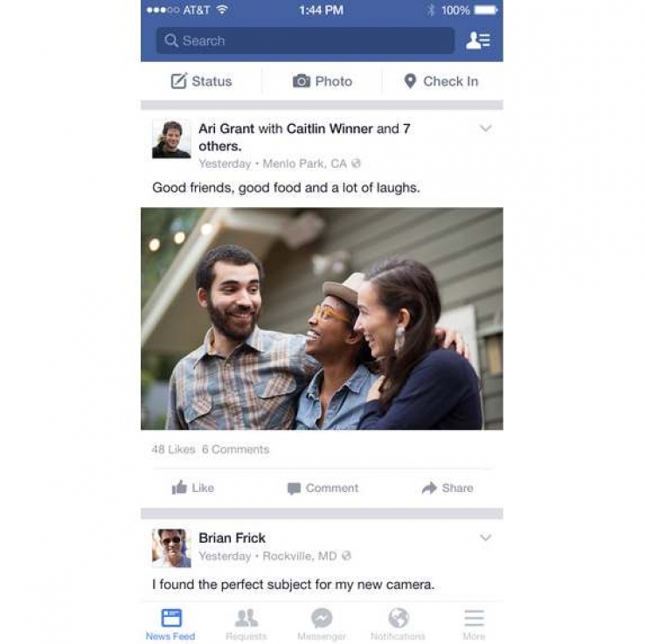Tap the Status compose icon
645x644 pixels.
click(x=179, y=81)
